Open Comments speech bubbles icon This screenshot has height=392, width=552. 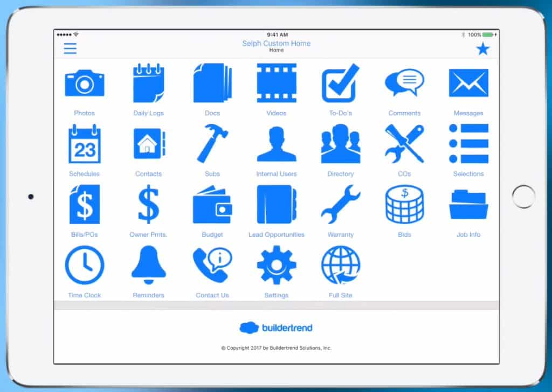pyautogui.click(x=404, y=83)
